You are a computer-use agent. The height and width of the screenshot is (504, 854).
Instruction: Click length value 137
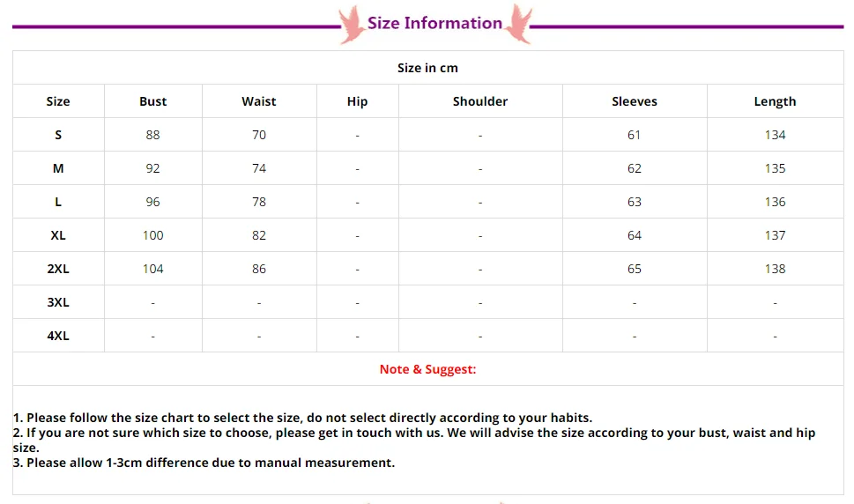(775, 235)
